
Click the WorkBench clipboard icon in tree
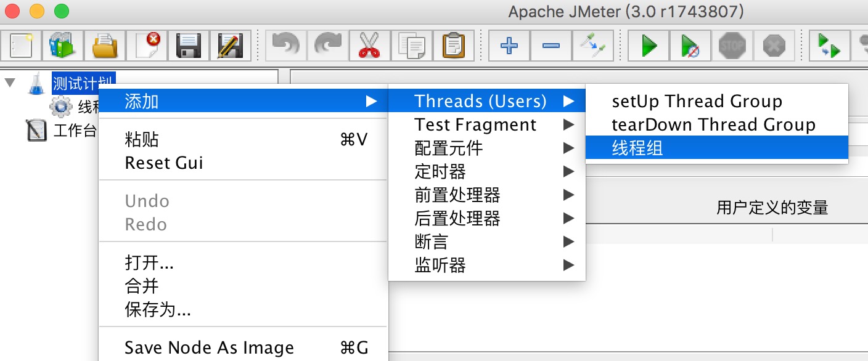tap(37, 130)
